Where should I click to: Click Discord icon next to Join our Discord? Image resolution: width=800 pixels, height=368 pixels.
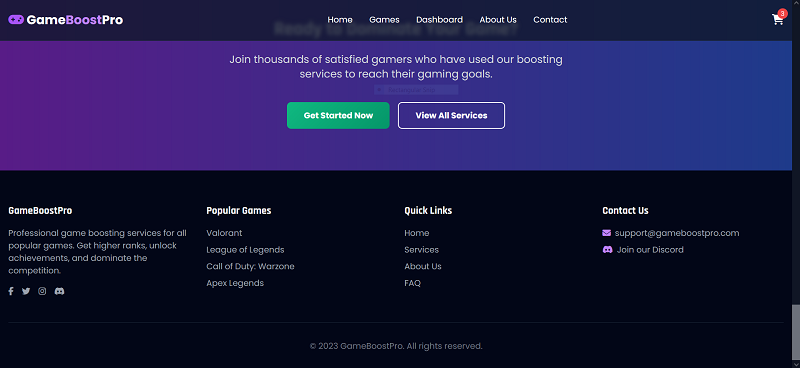[607, 250]
